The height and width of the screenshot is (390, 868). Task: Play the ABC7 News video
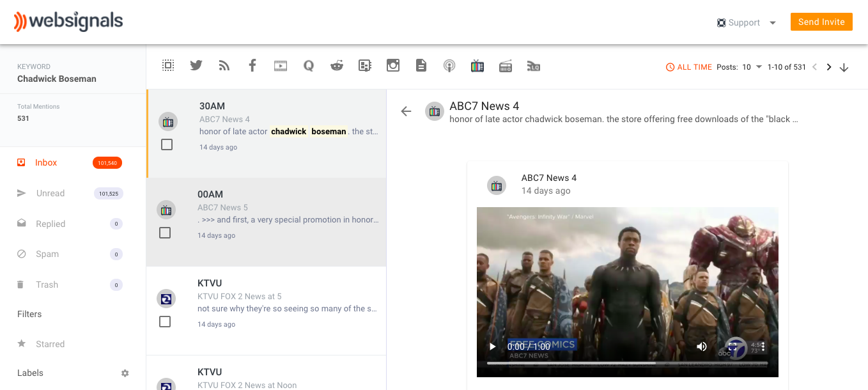pos(492,347)
